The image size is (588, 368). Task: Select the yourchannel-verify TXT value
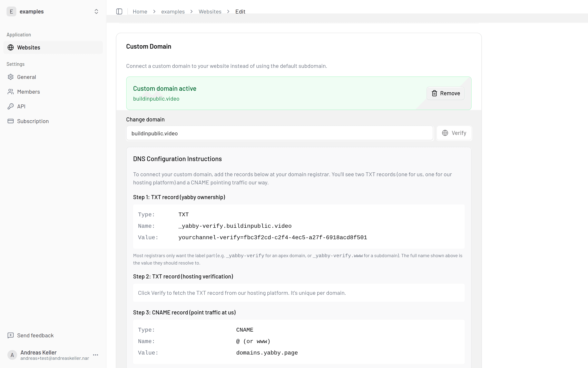pos(273,237)
